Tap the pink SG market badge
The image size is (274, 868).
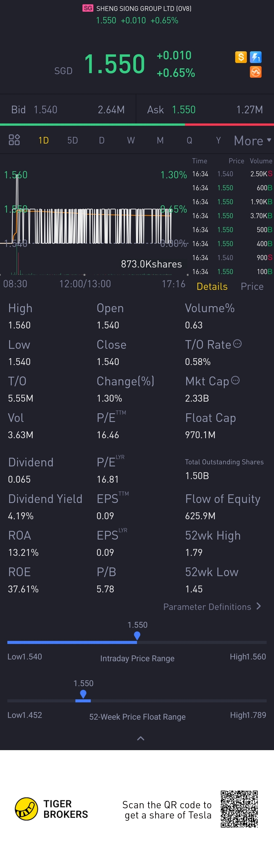point(88,8)
